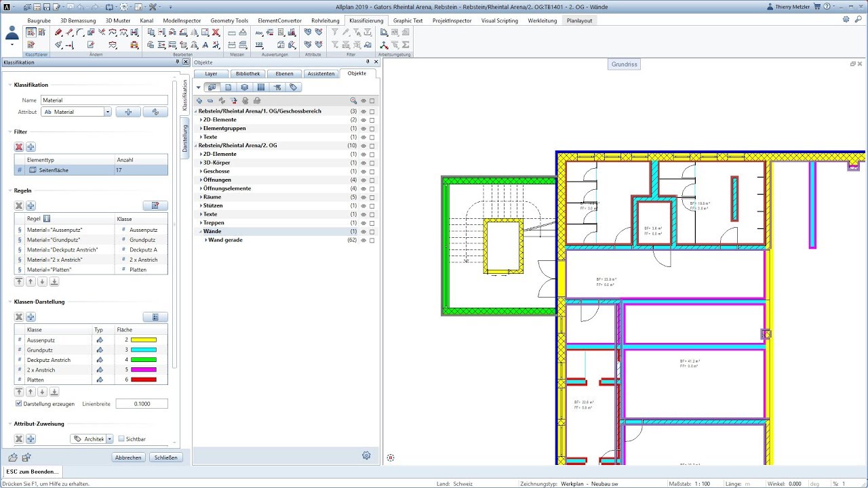Click the settings gear in Objekte panel

[x=366, y=455]
